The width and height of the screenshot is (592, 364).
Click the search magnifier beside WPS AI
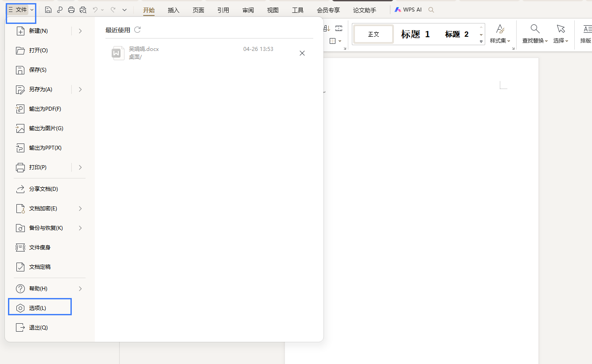pos(431,10)
